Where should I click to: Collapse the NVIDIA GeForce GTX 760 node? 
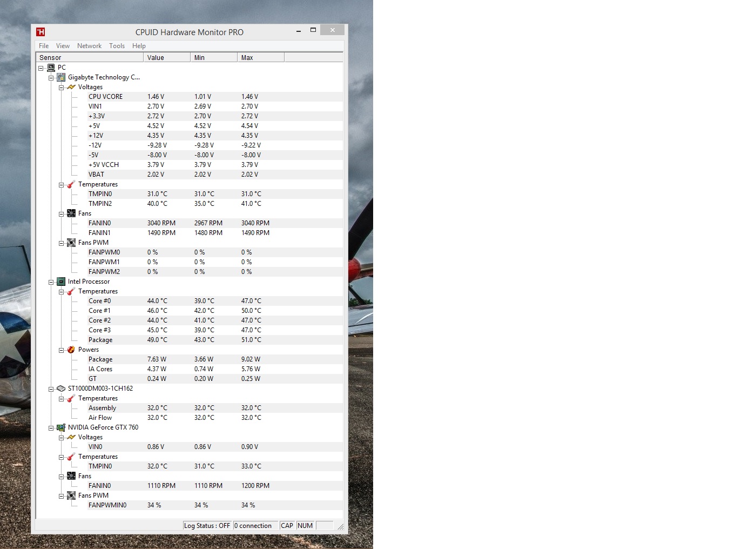[x=51, y=428]
